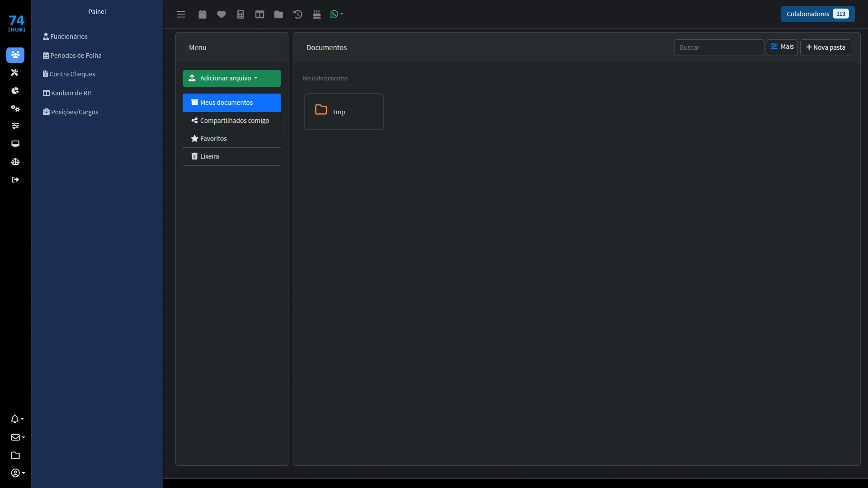Click the 74 HUB logo
This screenshot has width=868, height=488.
(17, 23)
